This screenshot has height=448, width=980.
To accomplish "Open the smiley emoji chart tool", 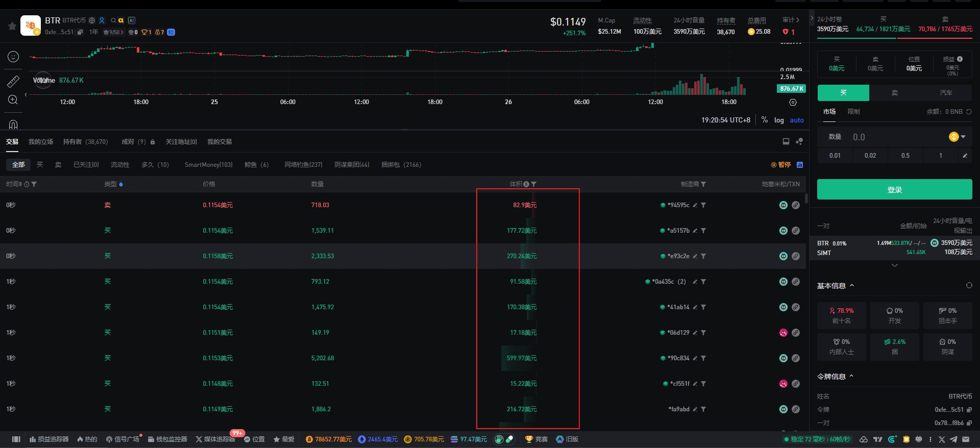I will point(13,57).
